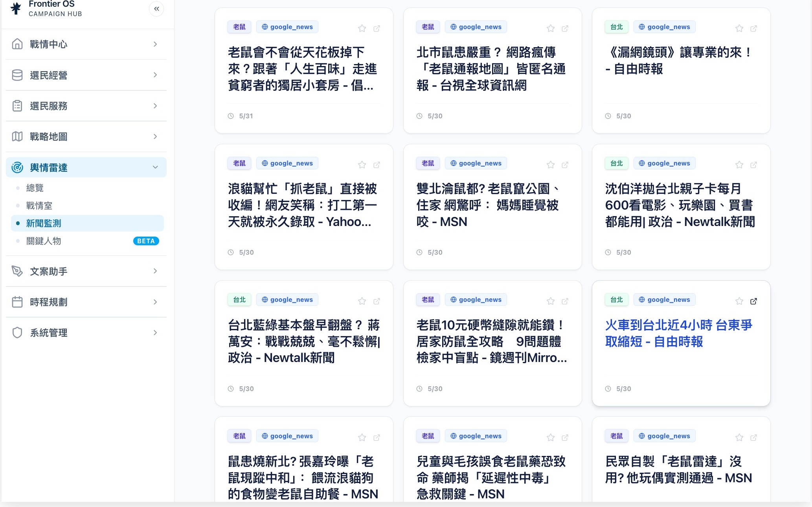The width and height of the screenshot is (812, 507).
Task: Click the calendar icon beside 時程規劃
Action: [17, 302]
